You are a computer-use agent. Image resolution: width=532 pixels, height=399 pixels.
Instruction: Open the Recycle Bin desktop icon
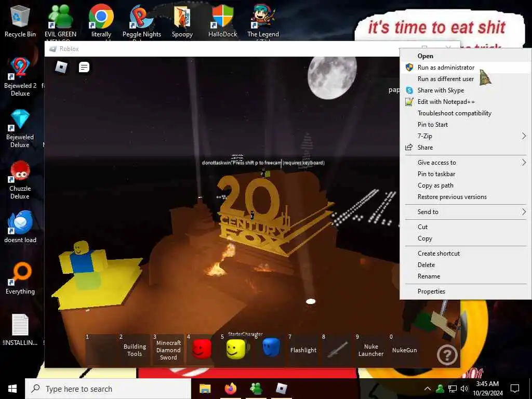20,21
